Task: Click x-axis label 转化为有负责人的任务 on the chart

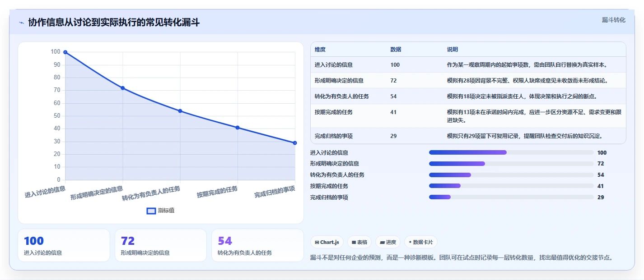Action: point(151,193)
